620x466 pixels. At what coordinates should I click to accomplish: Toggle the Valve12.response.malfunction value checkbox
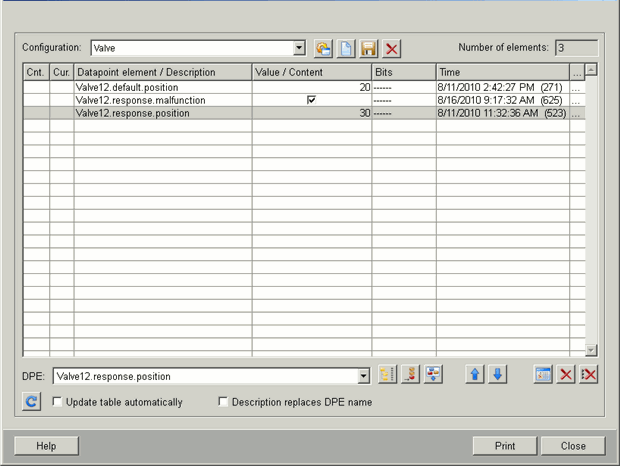coord(311,100)
